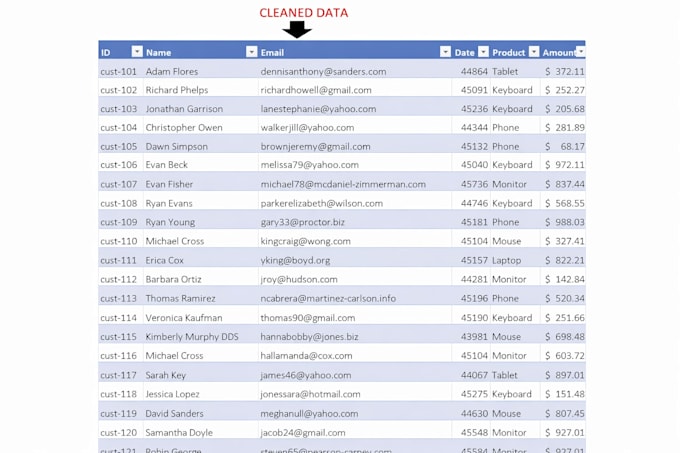The width and height of the screenshot is (680, 453).
Task: Click email lanestephanie@yahoo.com
Action: click(x=318, y=109)
